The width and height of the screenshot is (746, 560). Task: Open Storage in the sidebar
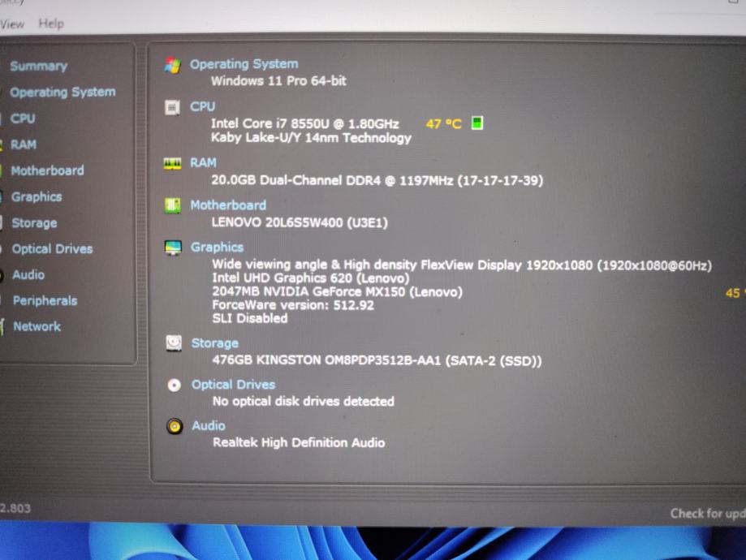(x=34, y=222)
